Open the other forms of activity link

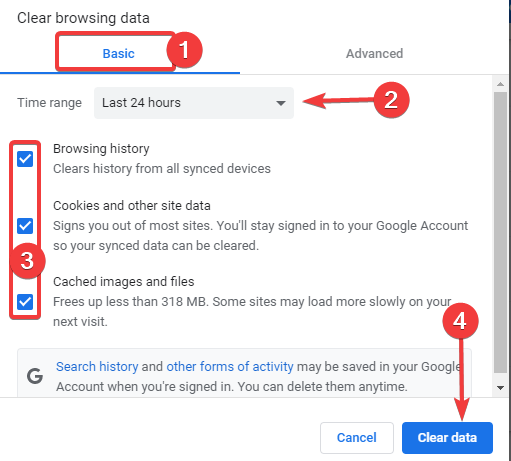230,366
